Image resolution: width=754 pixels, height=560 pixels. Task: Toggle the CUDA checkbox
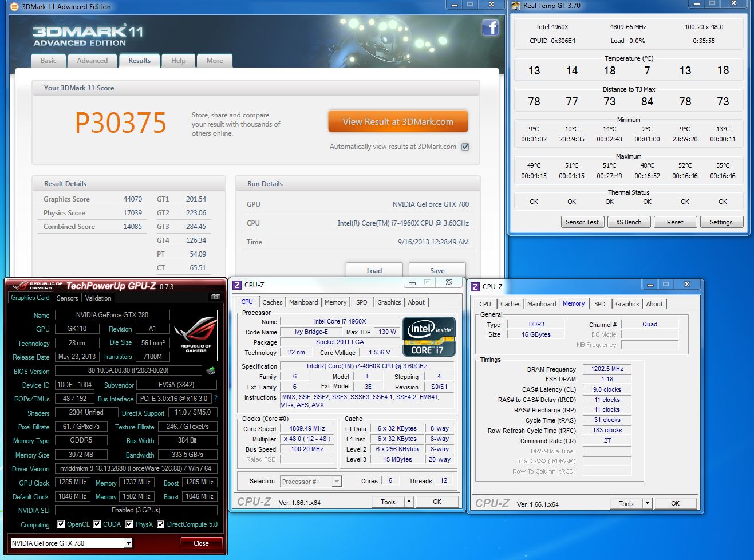pyautogui.click(x=97, y=524)
